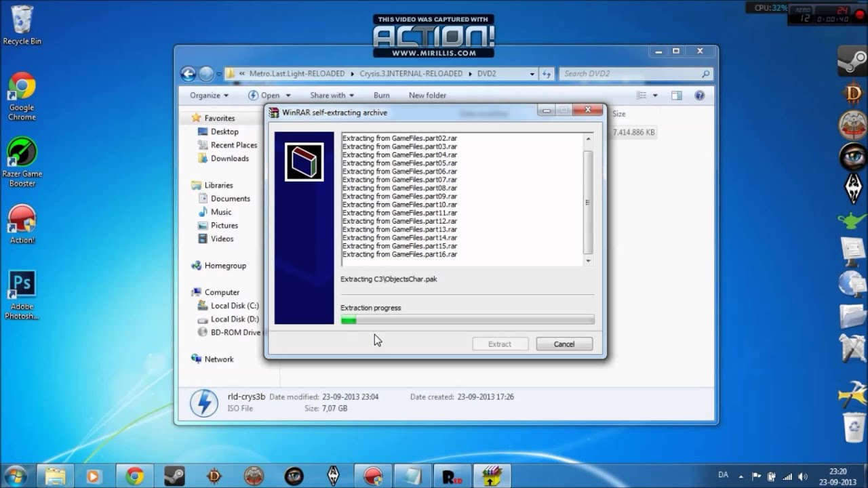Sort by the Size column header
This screenshot has height=488, width=868.
point(619,114)
